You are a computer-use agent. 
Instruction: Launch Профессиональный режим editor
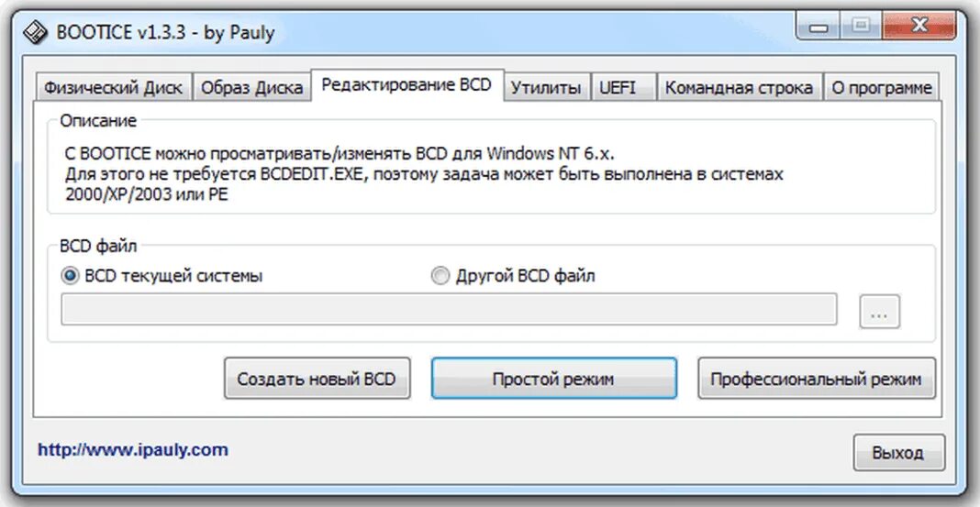point(817,379)
